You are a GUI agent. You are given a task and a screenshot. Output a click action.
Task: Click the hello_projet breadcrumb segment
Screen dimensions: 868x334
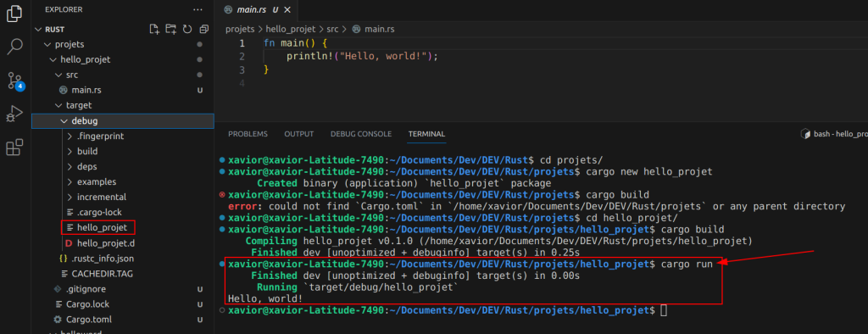[x=291, y=30]
